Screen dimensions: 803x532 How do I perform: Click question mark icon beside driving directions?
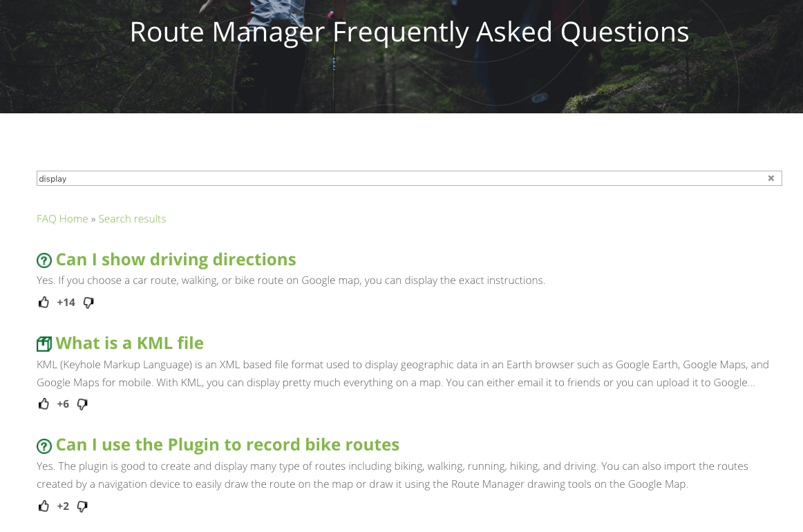[44, 260]
